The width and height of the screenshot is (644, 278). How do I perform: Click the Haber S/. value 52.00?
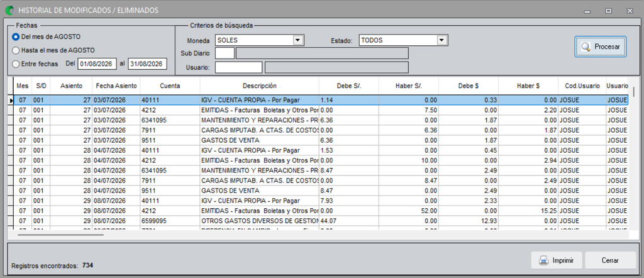click(409, 211)
